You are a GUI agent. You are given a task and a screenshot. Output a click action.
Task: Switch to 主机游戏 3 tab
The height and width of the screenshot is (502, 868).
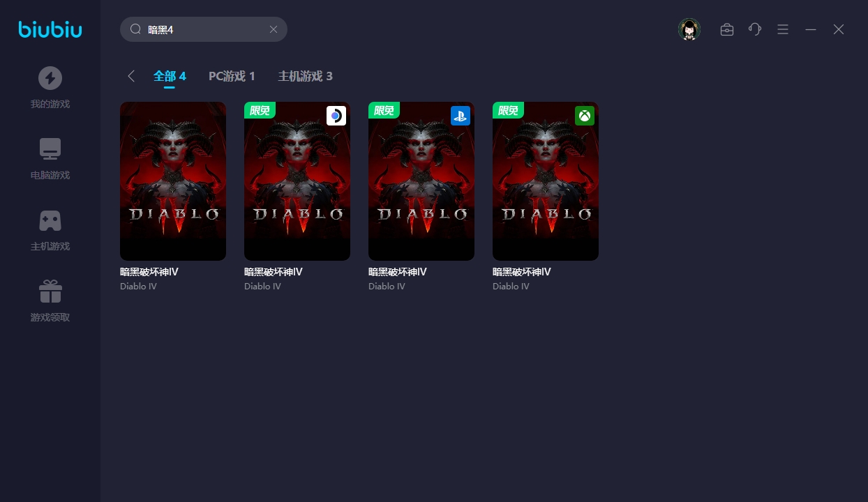pyautogui.click(x=305, y=76)
